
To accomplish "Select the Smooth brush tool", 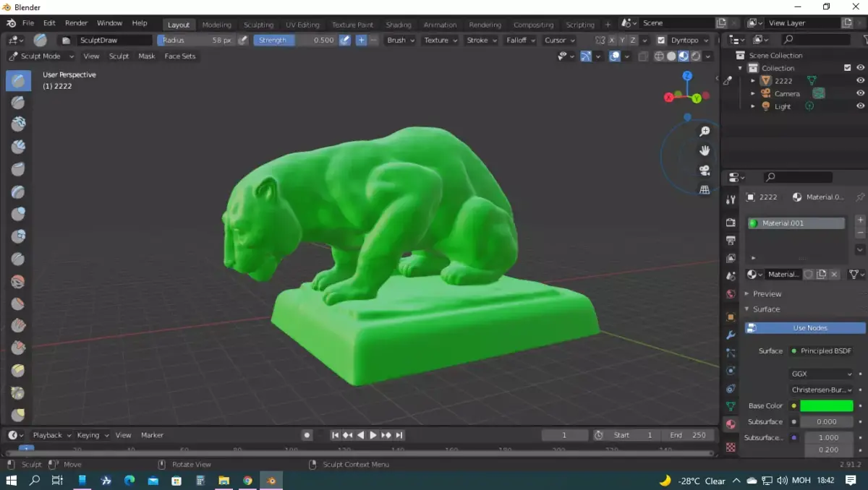I will [18, 282].
